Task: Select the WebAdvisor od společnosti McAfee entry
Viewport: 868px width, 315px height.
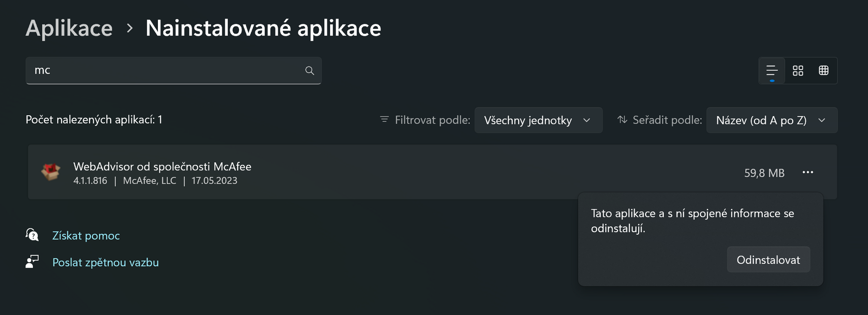Action: (162, 167)
